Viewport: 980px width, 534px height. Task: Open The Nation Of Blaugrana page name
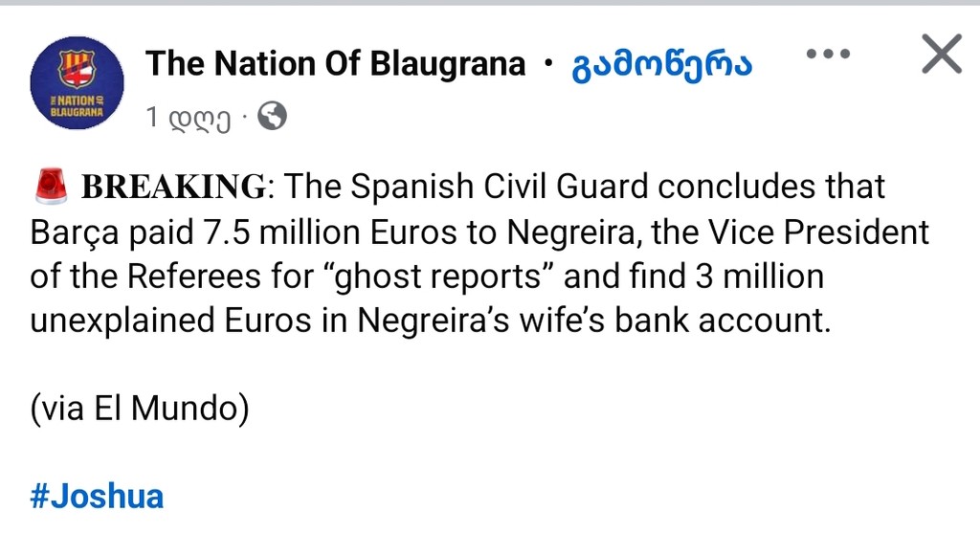[x=335, y=64]
